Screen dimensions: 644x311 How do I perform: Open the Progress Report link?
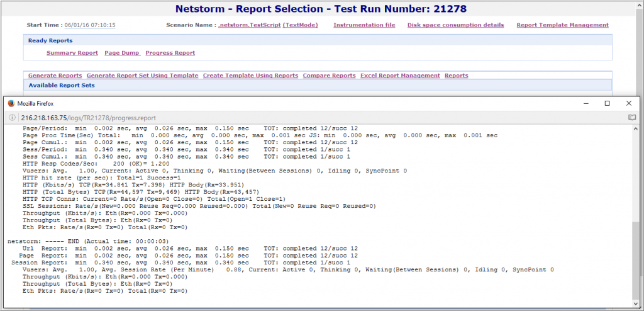click(x=170, y=53)
